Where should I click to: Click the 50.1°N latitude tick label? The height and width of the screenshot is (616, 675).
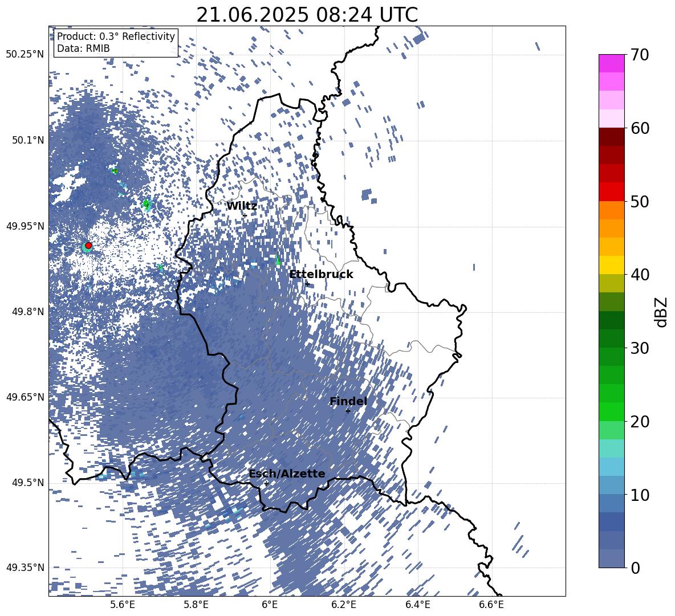pyautogui.click(x=27, y=140)
